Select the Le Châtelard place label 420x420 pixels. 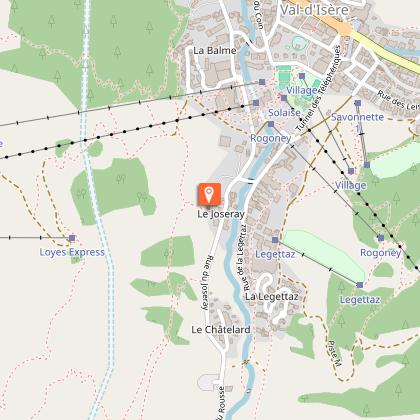(221, 330)
